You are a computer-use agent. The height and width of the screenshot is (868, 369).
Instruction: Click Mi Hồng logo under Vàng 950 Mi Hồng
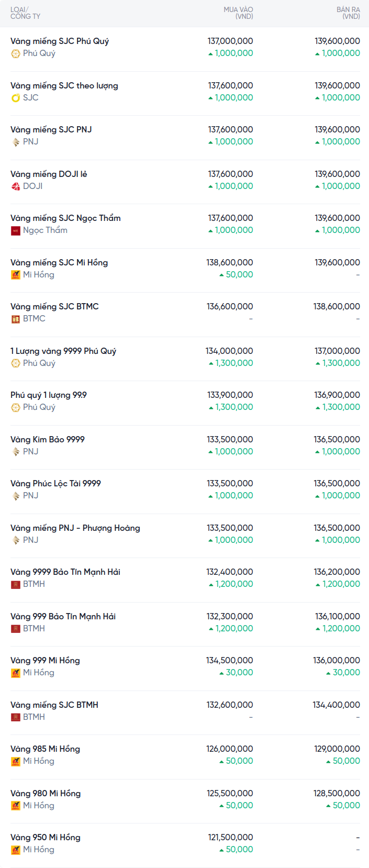16,850
